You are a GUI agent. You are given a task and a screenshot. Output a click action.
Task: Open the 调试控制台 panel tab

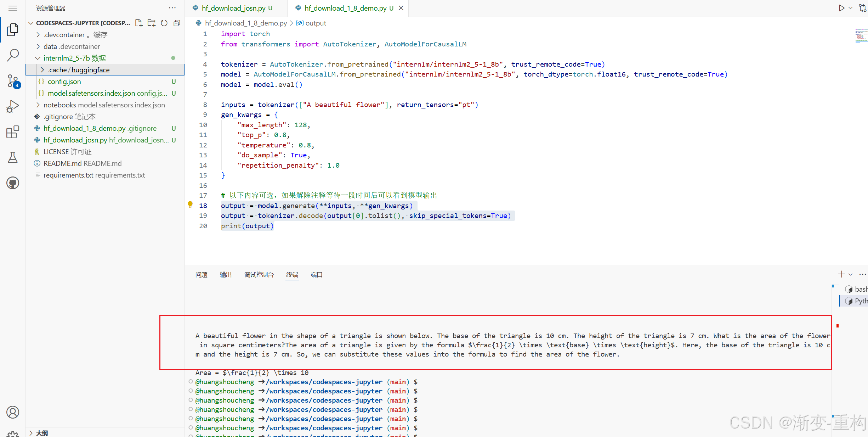(x=259, y=275)
